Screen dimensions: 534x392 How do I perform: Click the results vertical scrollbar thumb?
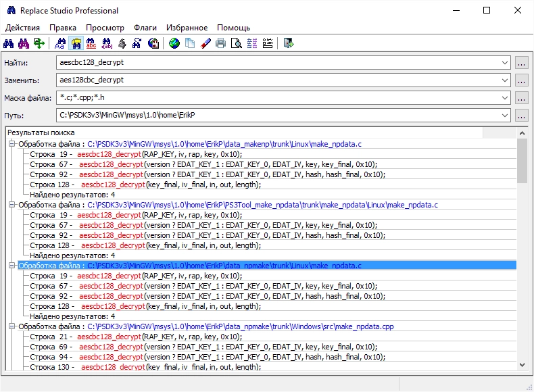[x=522, y=161]
